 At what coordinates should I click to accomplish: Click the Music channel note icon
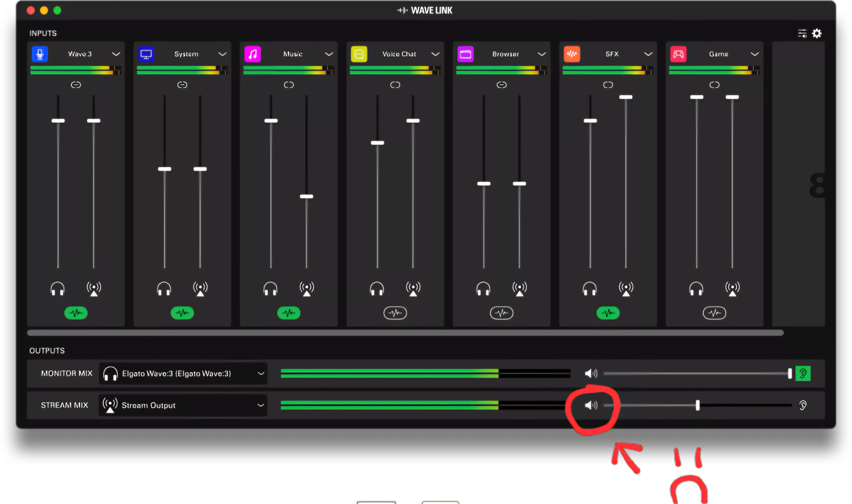252,54
